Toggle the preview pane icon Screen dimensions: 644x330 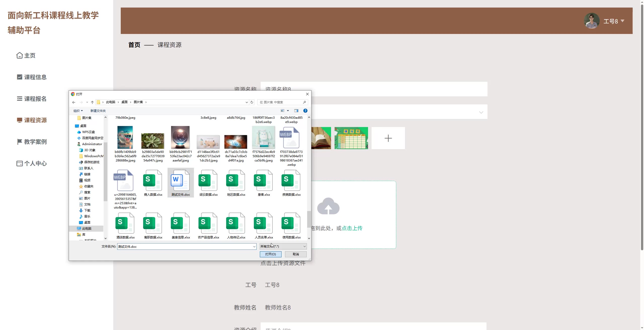(296, 111)
